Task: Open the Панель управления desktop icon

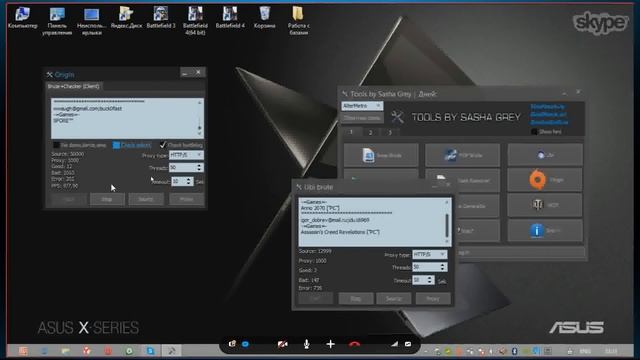Action: click(57, 21)
